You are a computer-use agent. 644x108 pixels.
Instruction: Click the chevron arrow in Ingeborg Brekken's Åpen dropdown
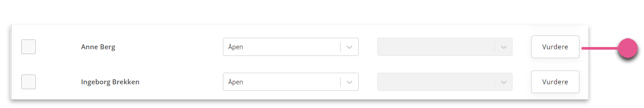[349, 82]
